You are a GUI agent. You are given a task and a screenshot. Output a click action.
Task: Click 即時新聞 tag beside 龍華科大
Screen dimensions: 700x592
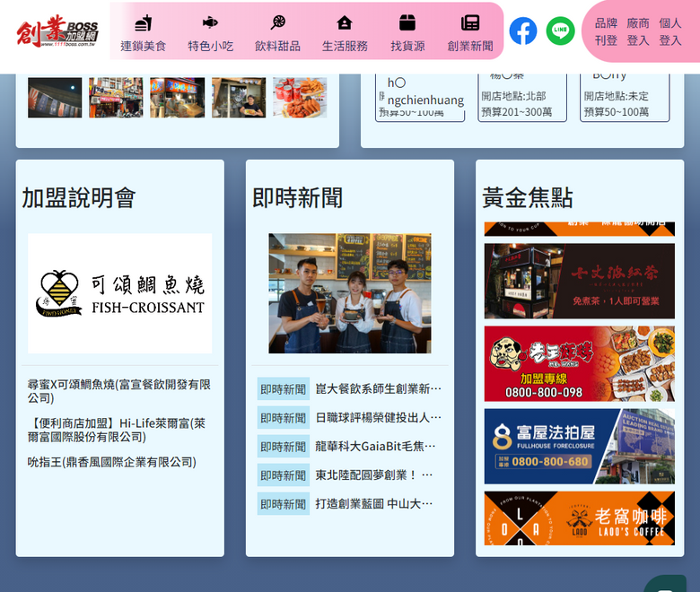pyautogui.click(x=284, y=447)
